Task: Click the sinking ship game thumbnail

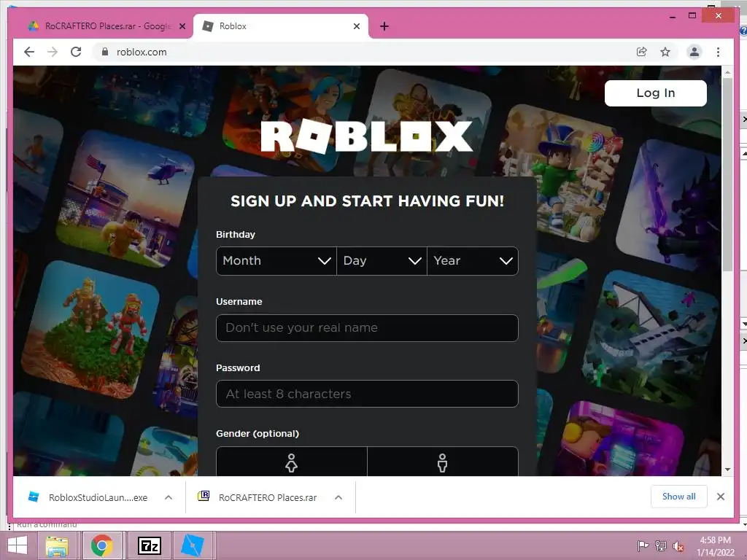Action: (650, 339)
